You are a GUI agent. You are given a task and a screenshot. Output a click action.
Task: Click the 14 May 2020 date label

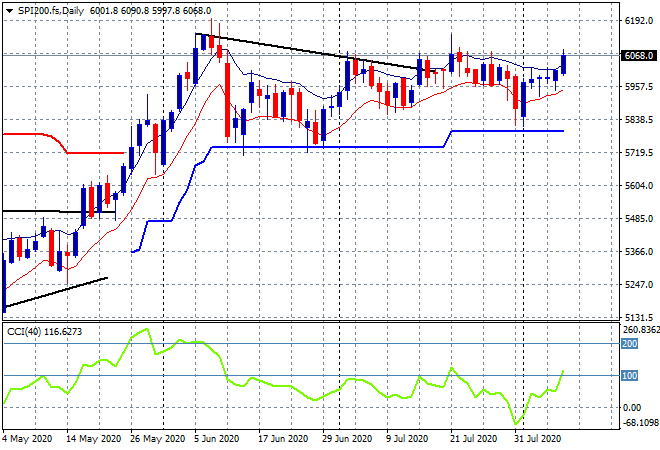(93, 439)
